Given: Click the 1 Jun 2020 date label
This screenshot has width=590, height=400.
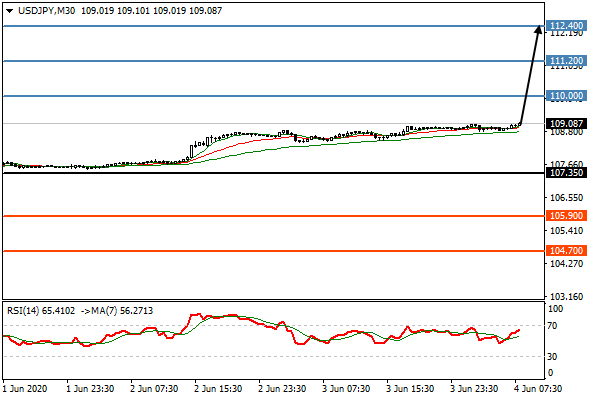Looking at the screenshot, I should click(x=25, y=389).
